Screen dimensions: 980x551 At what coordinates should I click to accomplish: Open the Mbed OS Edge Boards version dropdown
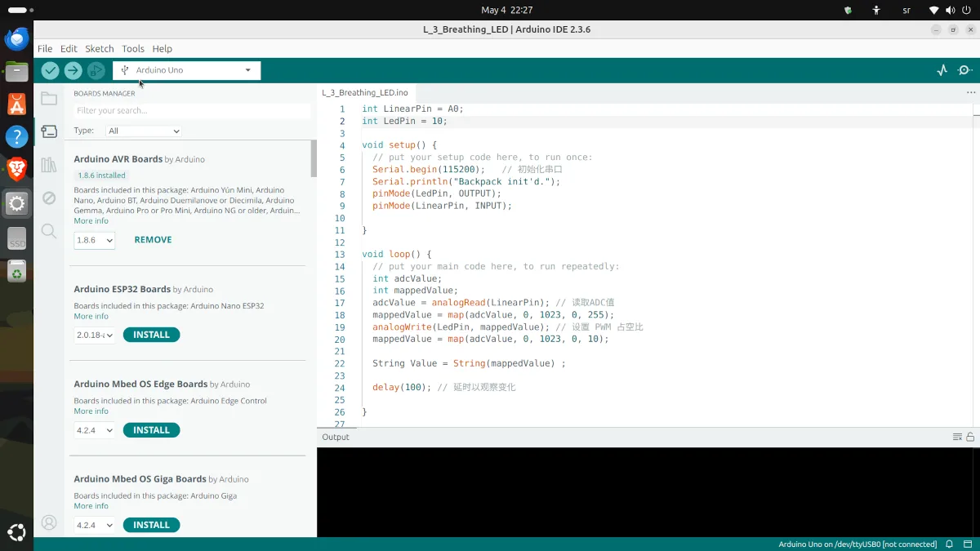95,430
